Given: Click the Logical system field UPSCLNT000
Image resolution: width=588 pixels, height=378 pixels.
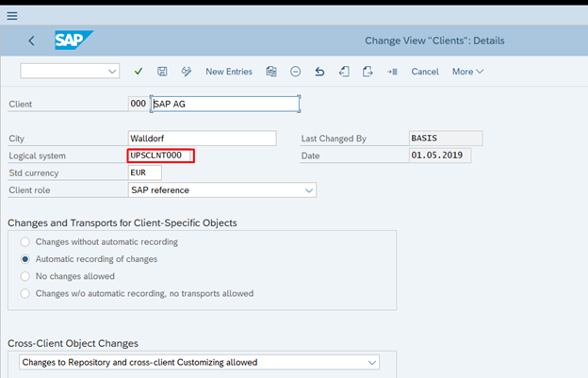Looking at the screenshot, I should click(161, 156).
